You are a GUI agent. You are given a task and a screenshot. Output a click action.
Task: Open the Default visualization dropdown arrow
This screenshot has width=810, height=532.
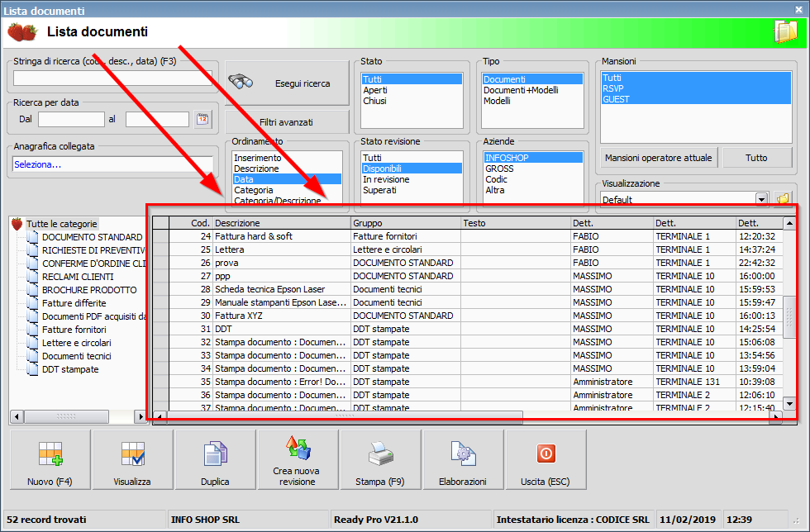(x=761, y=199)
